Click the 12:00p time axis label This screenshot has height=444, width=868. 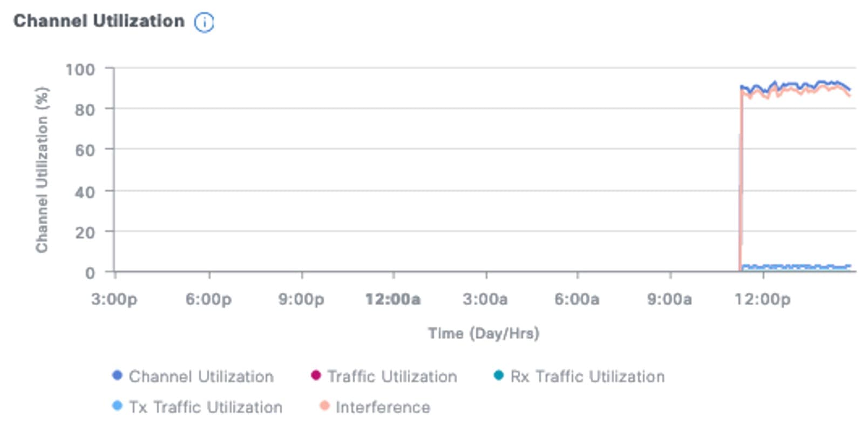pos(762,299)
